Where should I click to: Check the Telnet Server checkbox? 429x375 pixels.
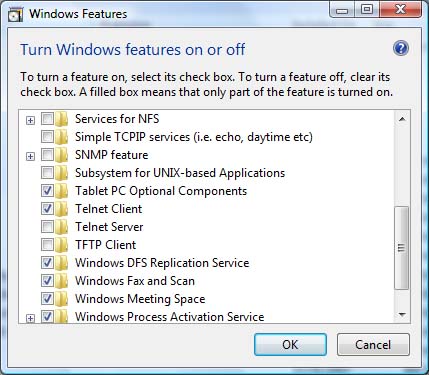coord(47,227)
